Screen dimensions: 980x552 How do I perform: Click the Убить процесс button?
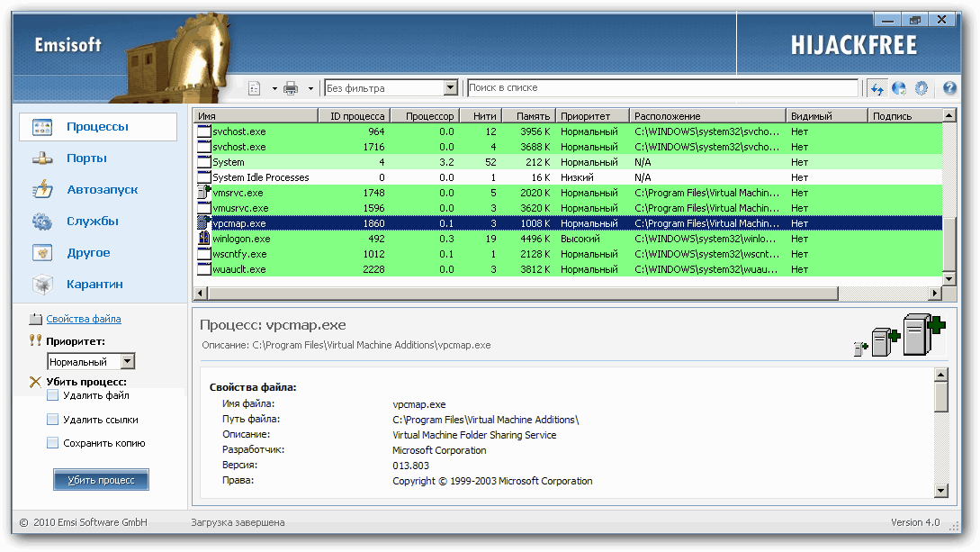point(102,480)
